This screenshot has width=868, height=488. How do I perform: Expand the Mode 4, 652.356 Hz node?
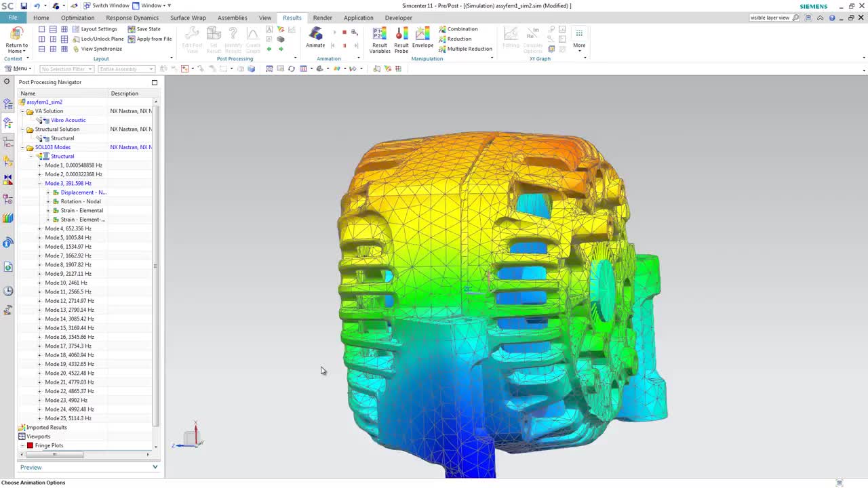39,228
